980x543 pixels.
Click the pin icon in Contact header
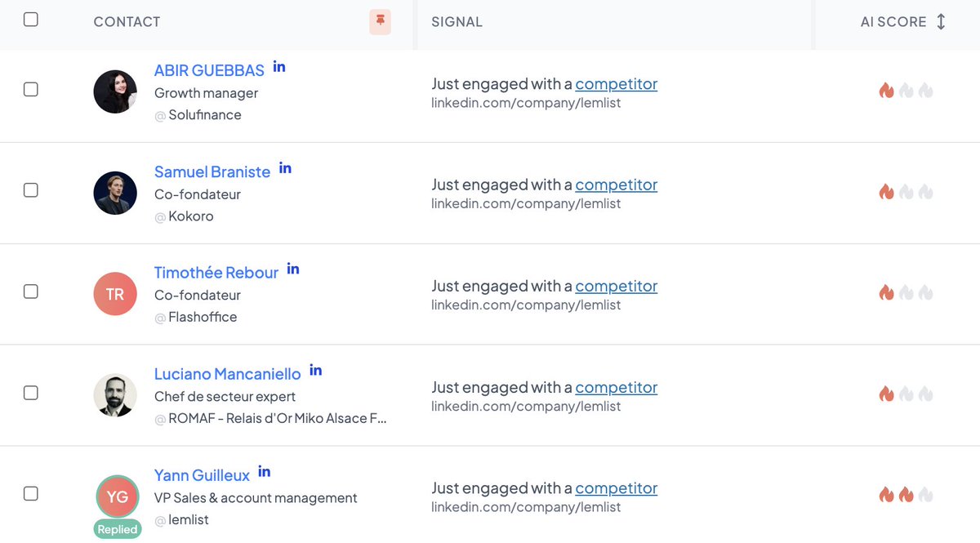point(380,22)
